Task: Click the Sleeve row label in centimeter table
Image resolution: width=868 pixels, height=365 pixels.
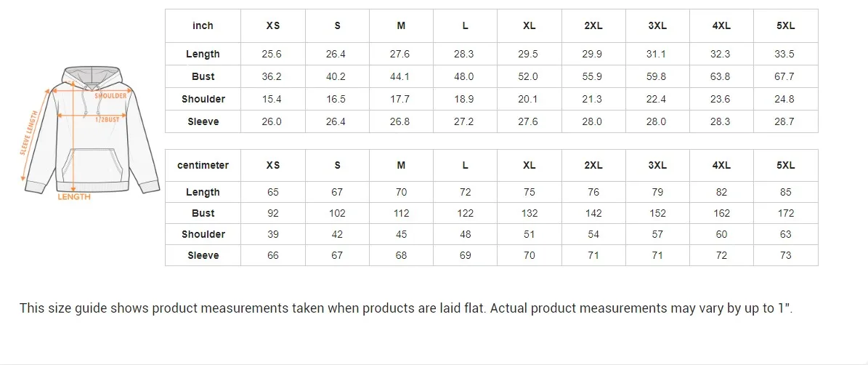Action: tap(203, 255)
